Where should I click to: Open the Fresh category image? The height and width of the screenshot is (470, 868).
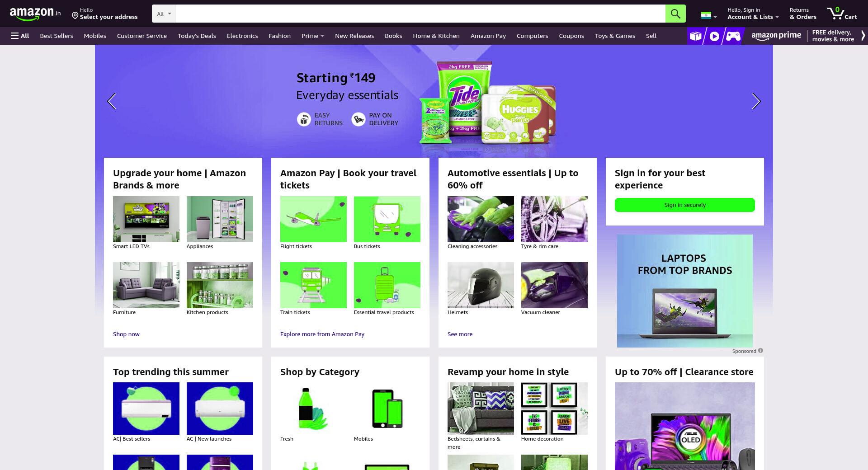pos(313,409)
